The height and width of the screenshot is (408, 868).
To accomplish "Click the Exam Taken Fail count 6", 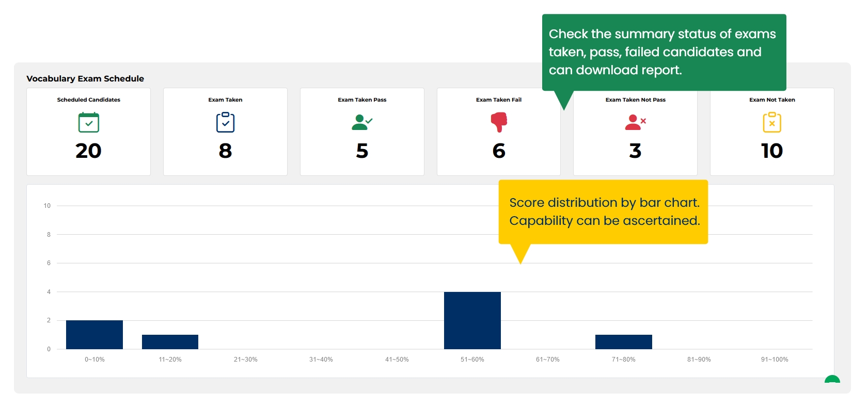I will (x=499, y=151).
